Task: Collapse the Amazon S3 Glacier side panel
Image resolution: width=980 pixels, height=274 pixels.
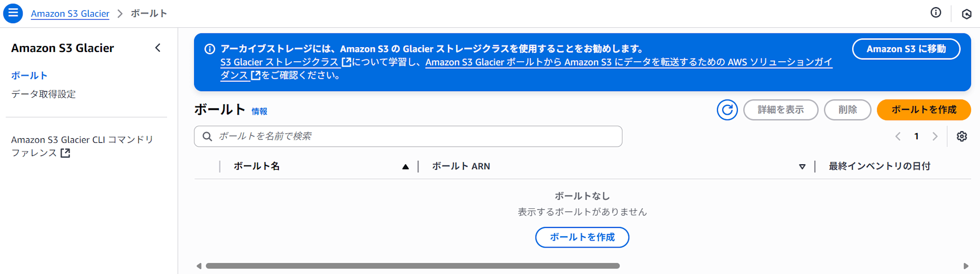Action: pos(158,48)
